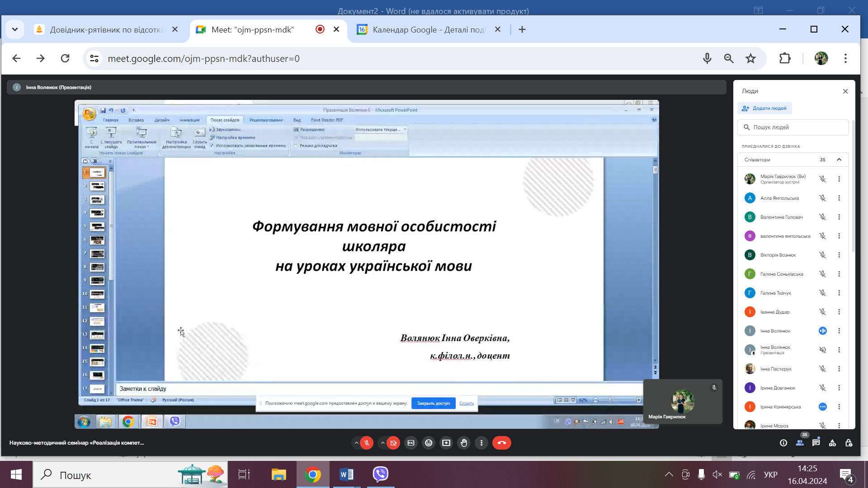Open Viber from taskbar

[381, 474]
